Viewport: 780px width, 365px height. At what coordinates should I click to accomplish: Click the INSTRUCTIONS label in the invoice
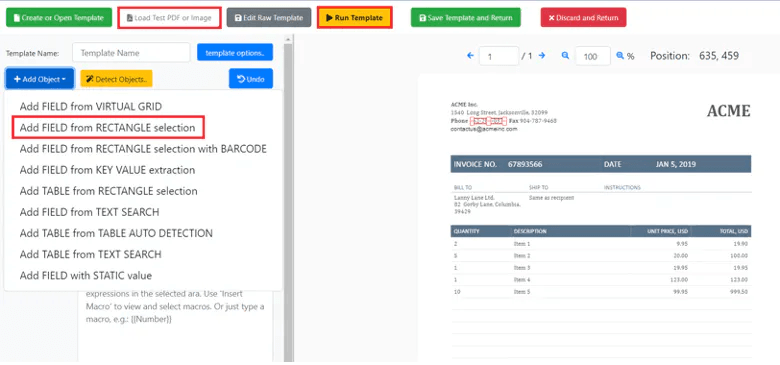coord(622,187)
